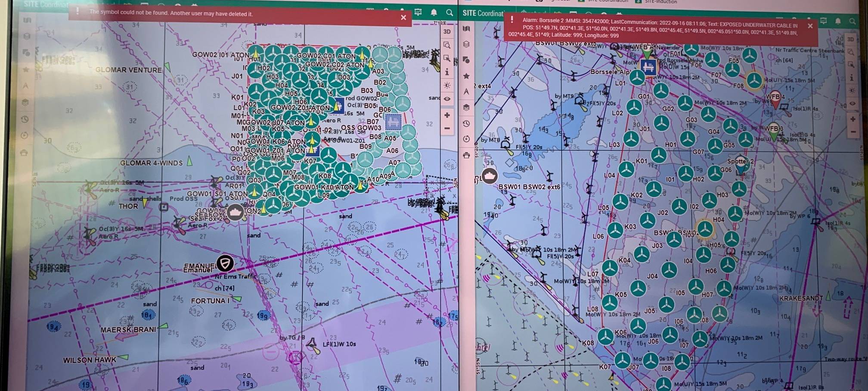The width and height of the screenshot is (868, 391).
Task: Toggle 3D view on the left map
Action: pyautogui.click(x=447, y=32)
